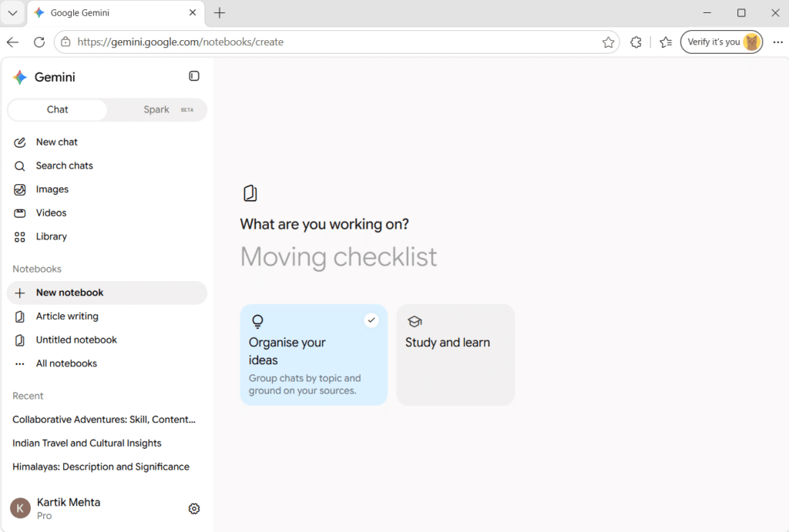
Task: Click the New chat pencil icon
Action: (19, 142)
